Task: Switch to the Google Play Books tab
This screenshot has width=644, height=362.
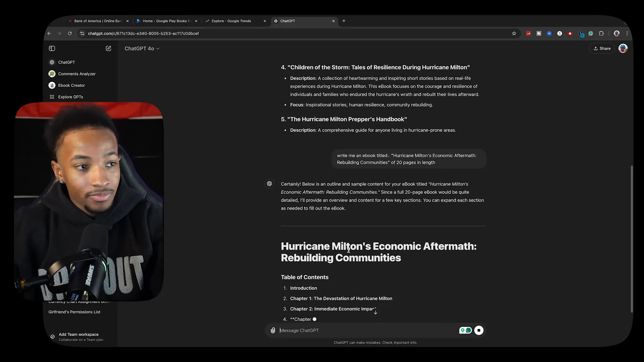Action: pos(167,21)
